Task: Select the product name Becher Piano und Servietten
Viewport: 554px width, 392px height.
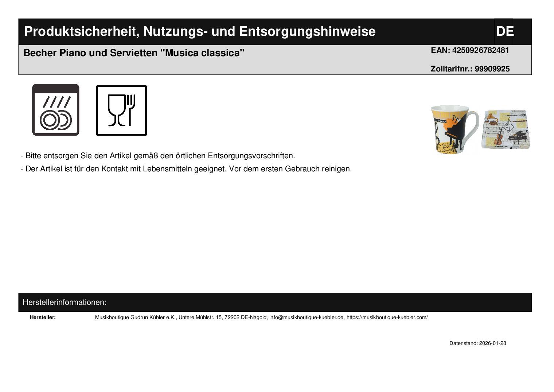Action: 134,53
